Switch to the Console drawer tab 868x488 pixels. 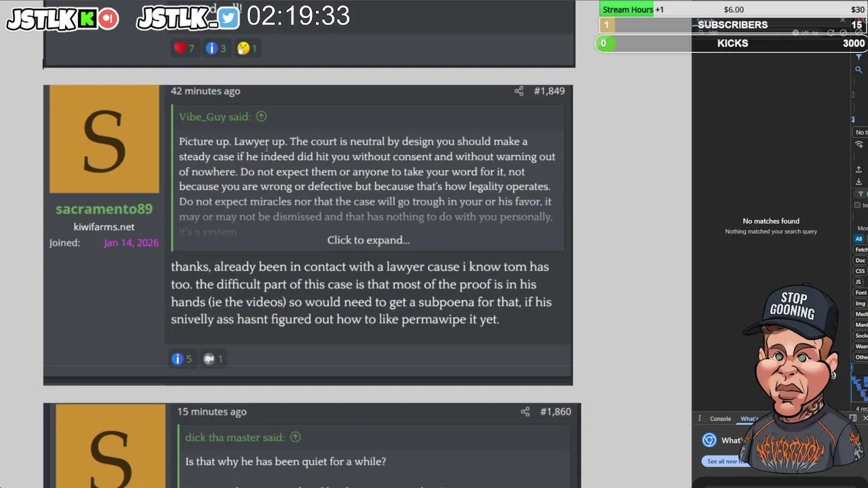point(720,419)
